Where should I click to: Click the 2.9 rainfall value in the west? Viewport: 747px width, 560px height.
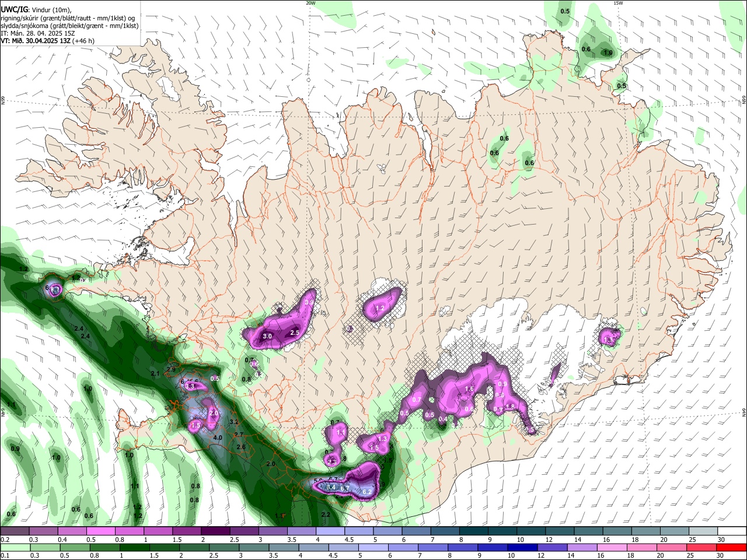pos(171,370)
